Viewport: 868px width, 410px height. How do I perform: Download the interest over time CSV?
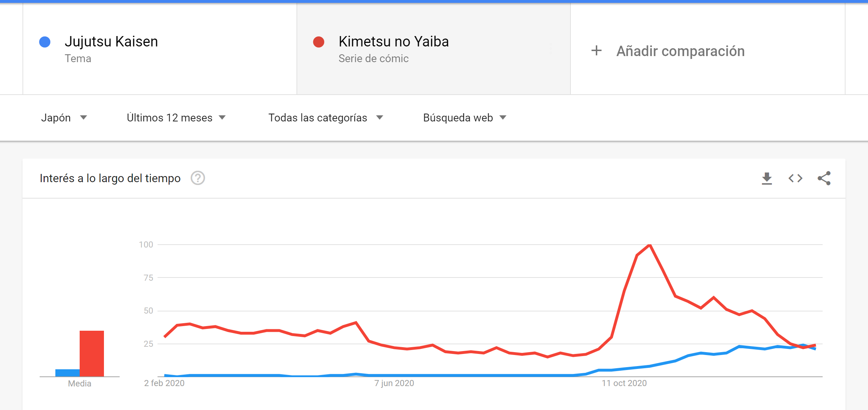coord(767,178)
